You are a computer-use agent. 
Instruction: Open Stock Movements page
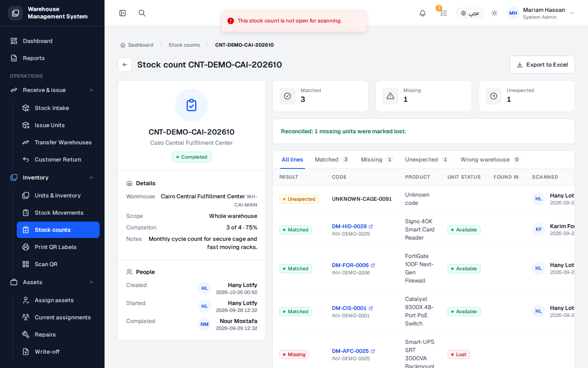58,213
